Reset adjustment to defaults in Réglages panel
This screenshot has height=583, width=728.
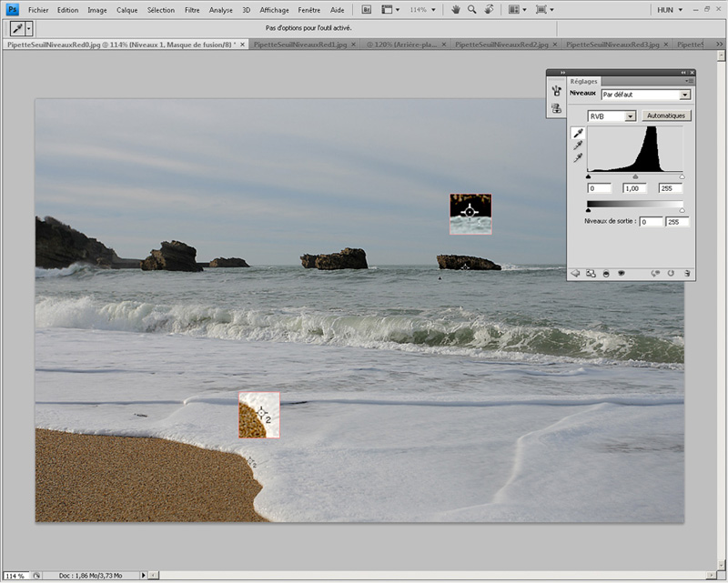tap(671, 274)
